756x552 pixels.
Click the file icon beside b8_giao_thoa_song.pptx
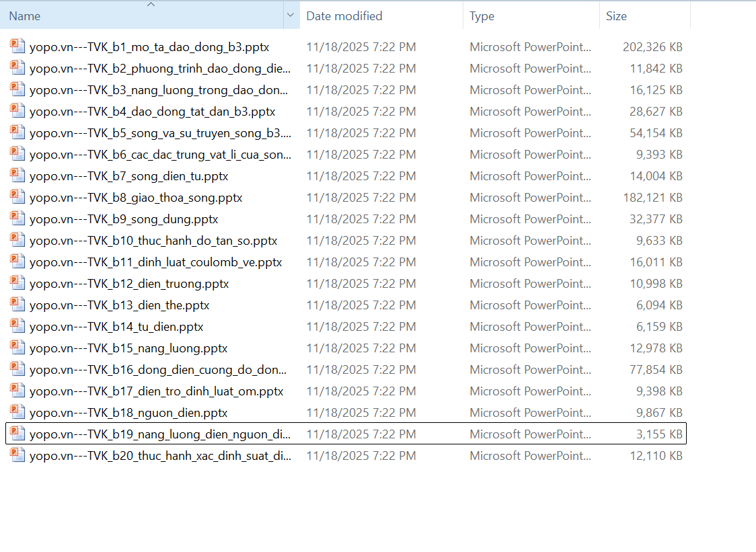[x=17, y=198]
